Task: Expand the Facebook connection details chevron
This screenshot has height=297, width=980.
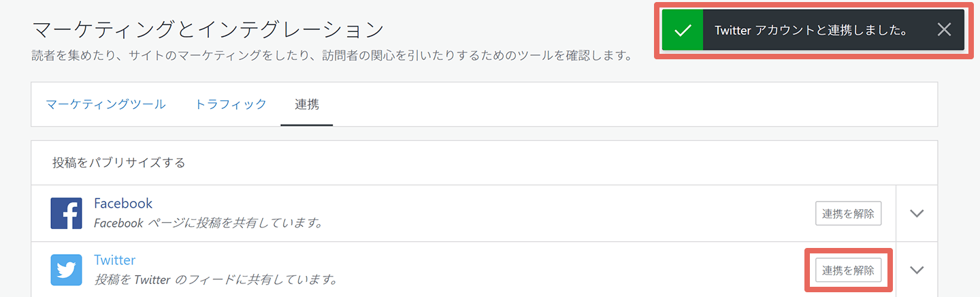Action: (917, 213)
